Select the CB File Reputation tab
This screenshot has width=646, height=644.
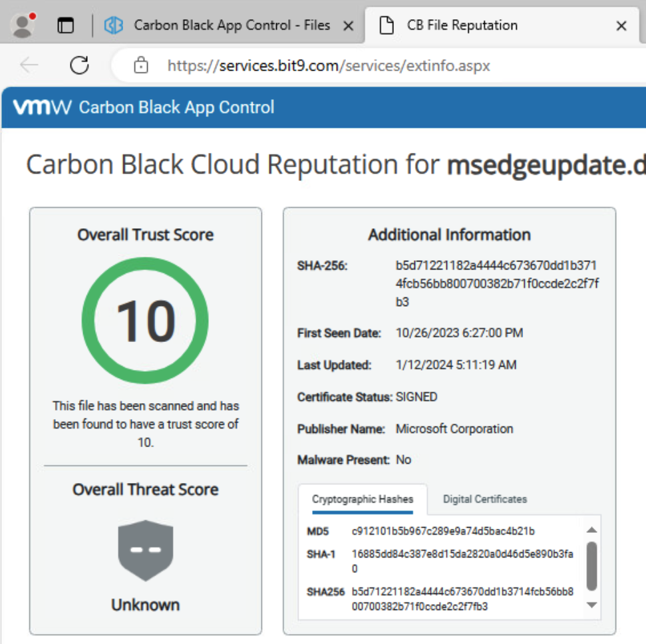502,25
